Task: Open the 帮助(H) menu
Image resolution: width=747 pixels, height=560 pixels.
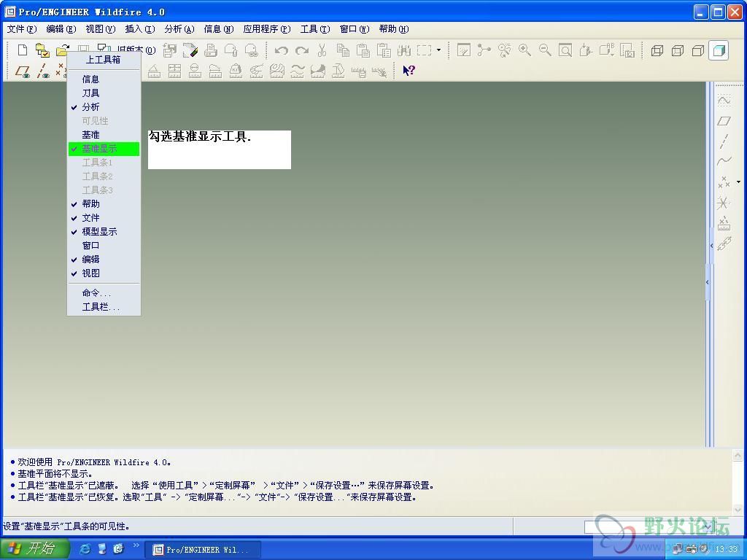Action: [393, 29]
